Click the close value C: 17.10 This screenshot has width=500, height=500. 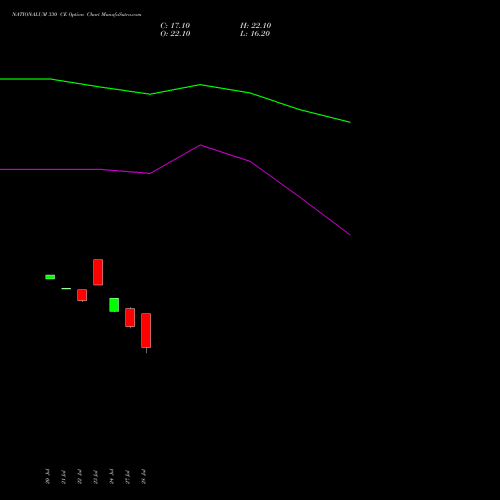click(x=175, y=26)
